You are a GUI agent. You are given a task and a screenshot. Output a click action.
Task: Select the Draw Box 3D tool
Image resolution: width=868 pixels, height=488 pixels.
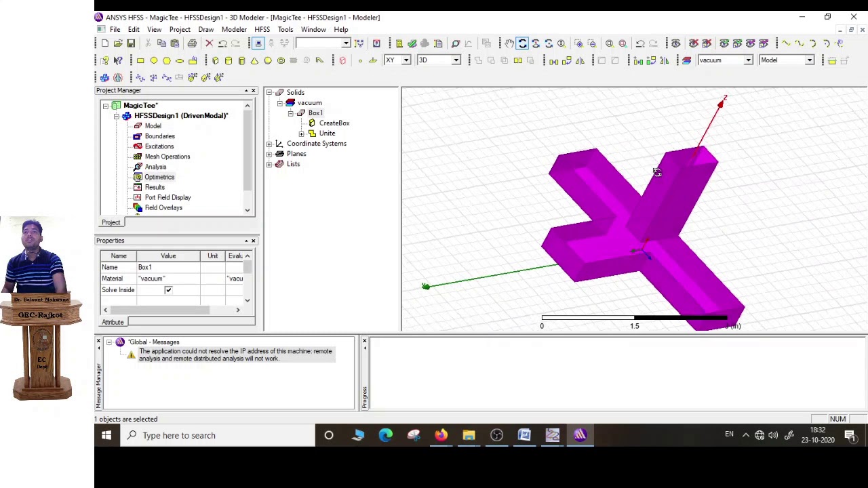tap(216, 60)
